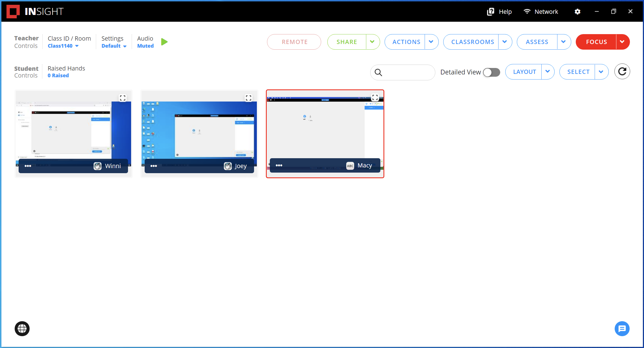Open Macy's three-dot options menu
Screen dimensions: 644x348
tap(279, 166)
